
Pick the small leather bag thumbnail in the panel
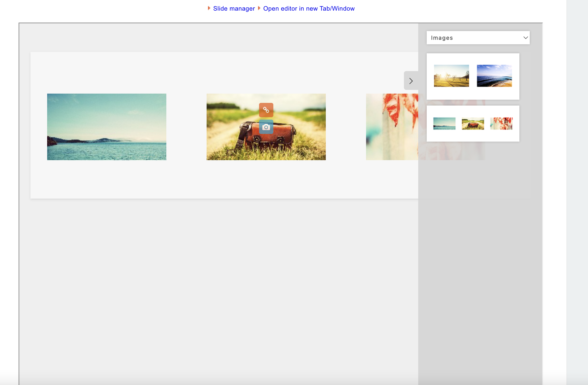point(473,124)
